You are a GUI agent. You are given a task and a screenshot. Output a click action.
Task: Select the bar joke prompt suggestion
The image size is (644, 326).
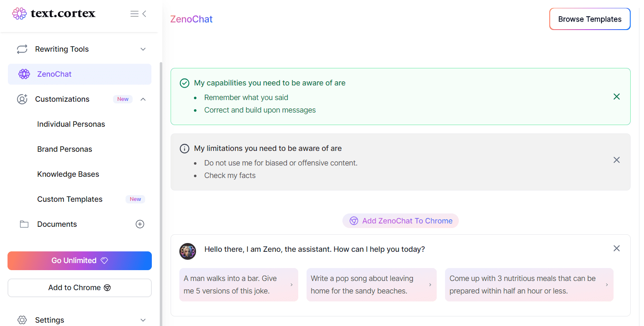coord(239,285)
